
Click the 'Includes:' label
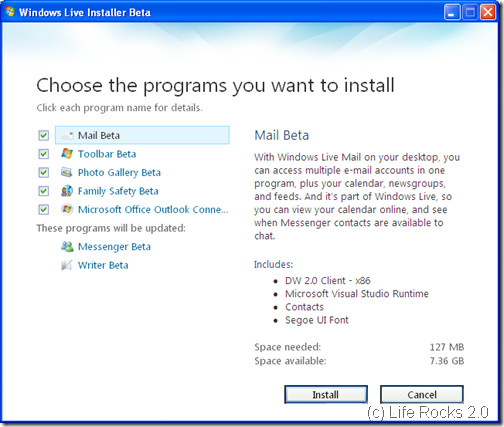pyautogui.click(x=273, y=265)
